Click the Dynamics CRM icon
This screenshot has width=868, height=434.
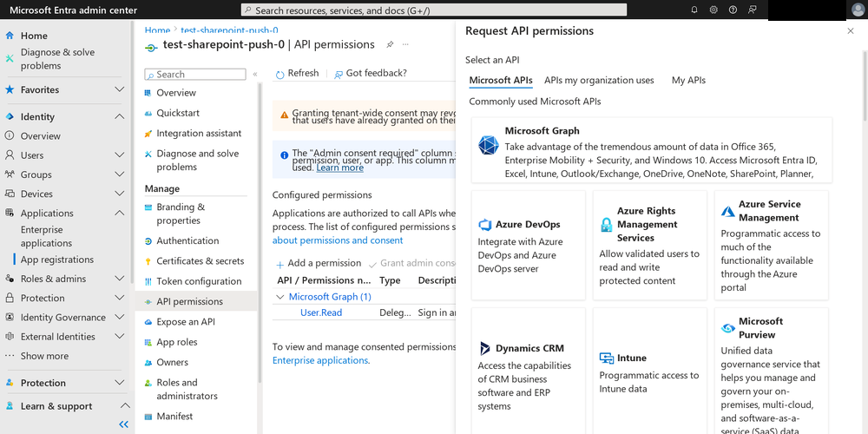coord(485,348)
